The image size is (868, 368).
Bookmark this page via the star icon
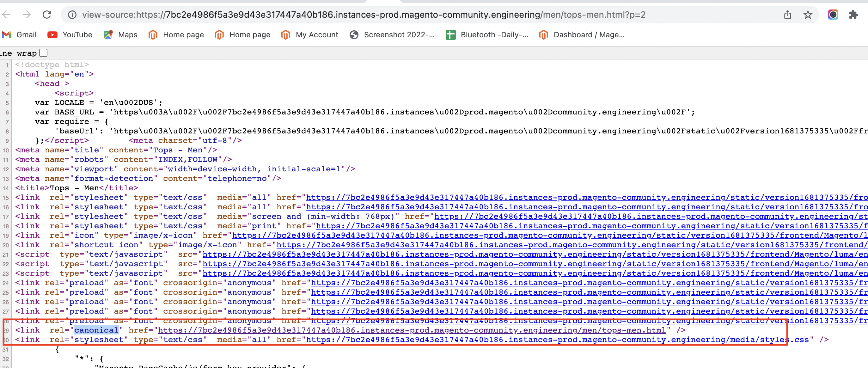[808, 15]
